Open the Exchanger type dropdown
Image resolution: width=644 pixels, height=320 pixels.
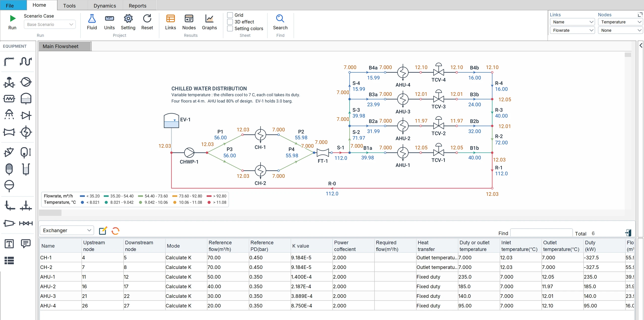[67, 230]
